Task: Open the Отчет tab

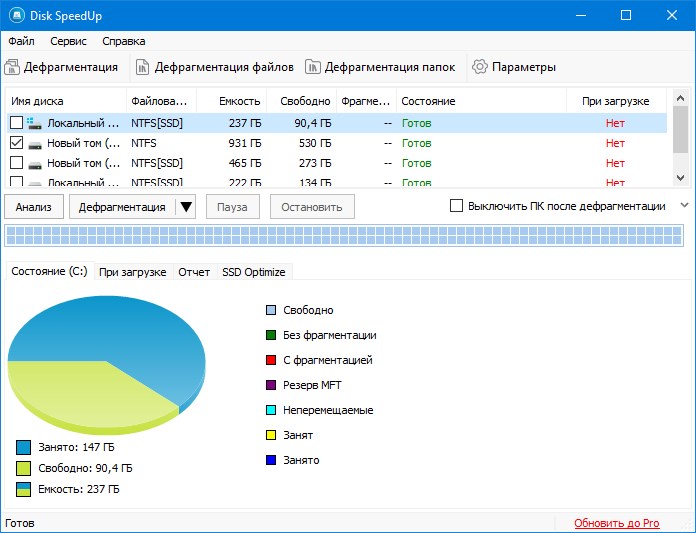Action: pos(194,272)
